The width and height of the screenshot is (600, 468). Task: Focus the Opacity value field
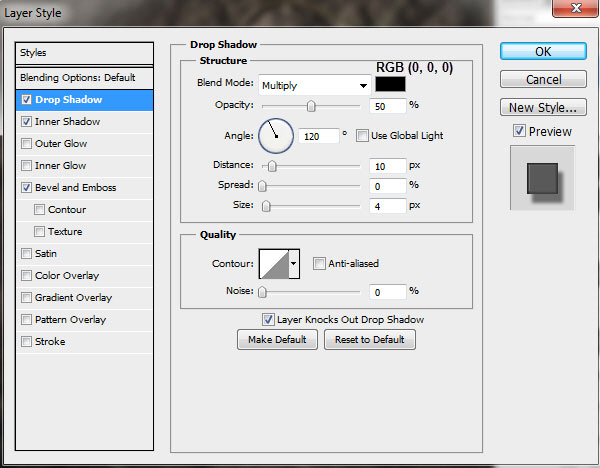[x=387, y=106]
